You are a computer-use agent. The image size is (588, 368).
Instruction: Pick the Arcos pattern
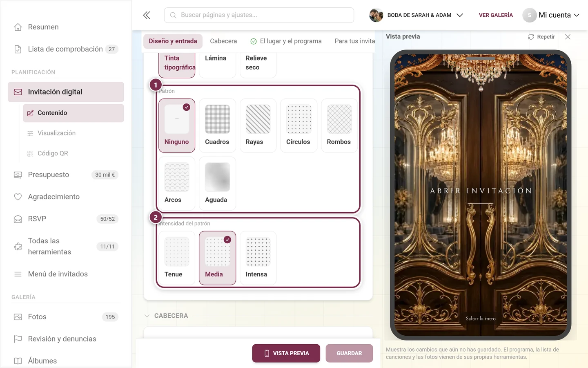177,184
